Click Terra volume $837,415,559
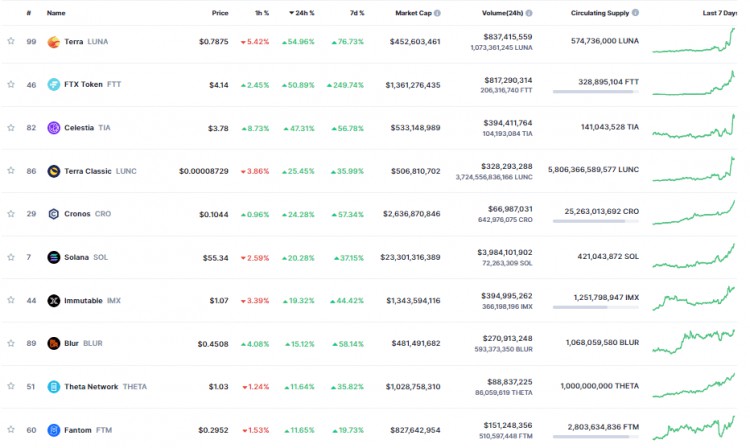The image size is (750, 448). pyautogui.click(x=507, y=36)
